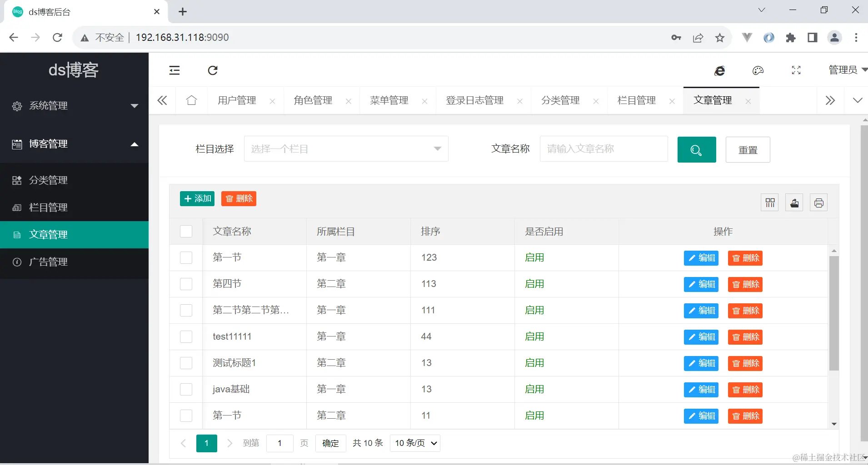Switch to the 登录日志管理 tab
Viewport: 868px width, 465px height.
475,100
